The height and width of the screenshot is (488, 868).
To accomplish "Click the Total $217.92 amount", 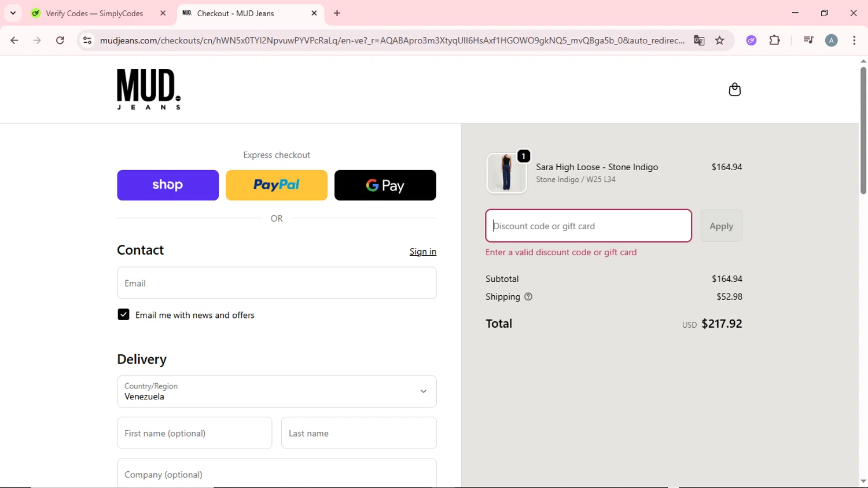I will pos(722,324).
